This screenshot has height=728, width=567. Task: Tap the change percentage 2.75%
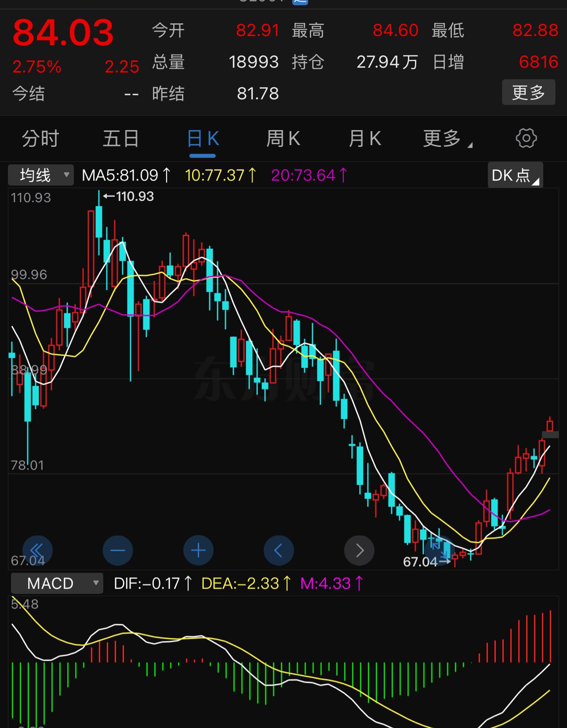click(37, 67)
